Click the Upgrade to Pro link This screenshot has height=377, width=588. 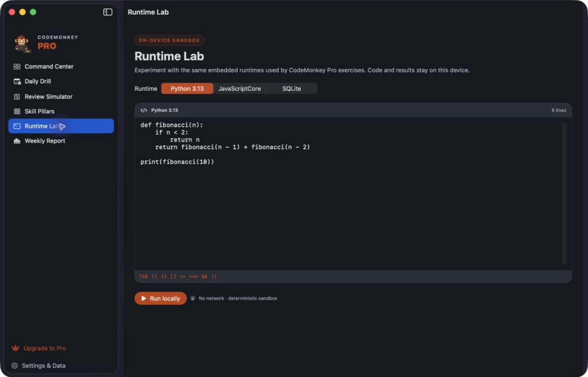(39, 348)
